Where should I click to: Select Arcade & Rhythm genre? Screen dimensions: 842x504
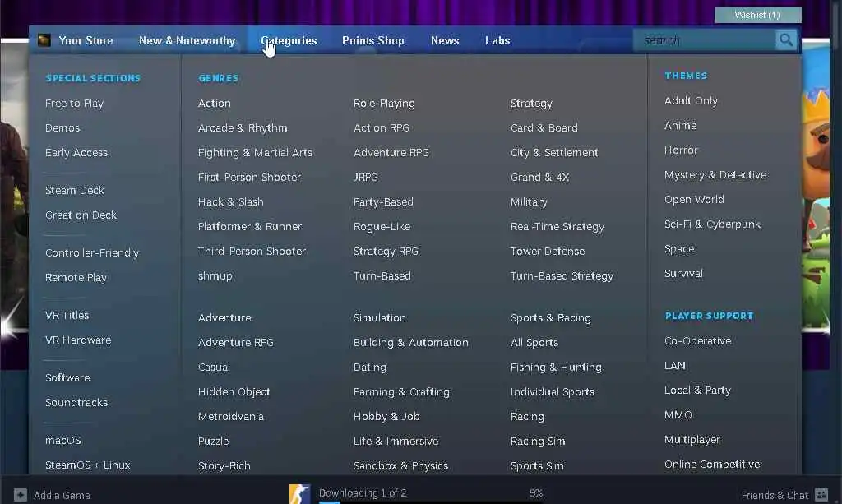[243, 127]
